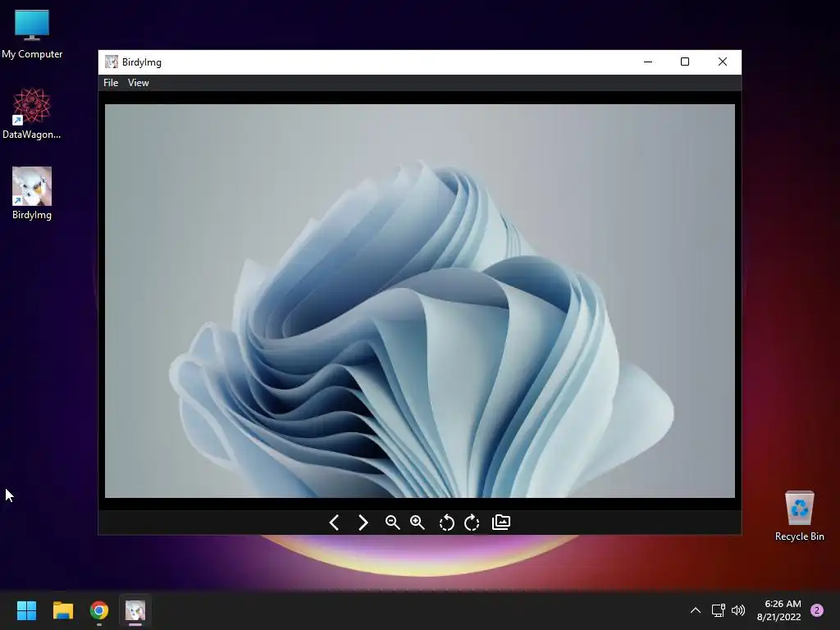
Task: Go to previous image in BirdyImg
Action: coord(335,523)
